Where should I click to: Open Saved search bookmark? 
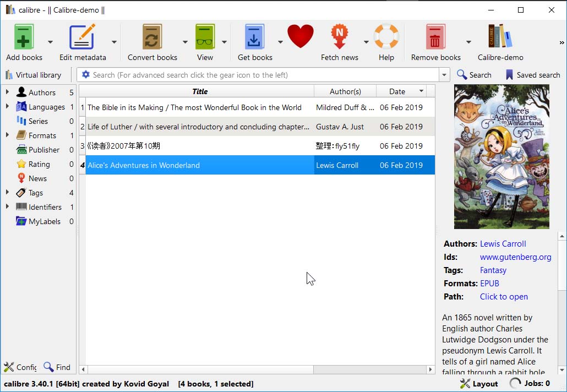[533, 75]
